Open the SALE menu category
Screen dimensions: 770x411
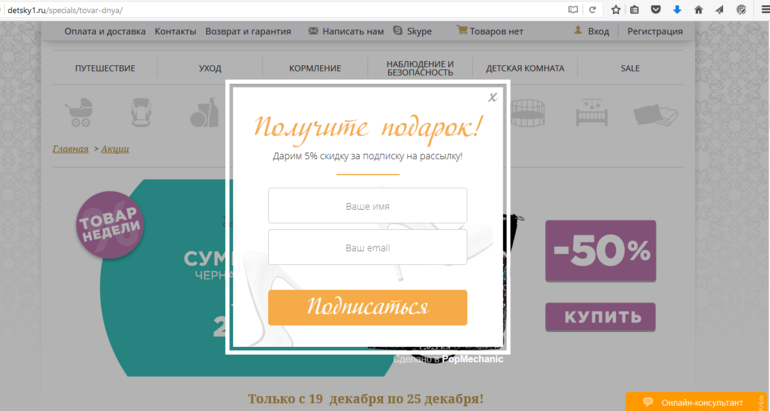pos(630,68)
